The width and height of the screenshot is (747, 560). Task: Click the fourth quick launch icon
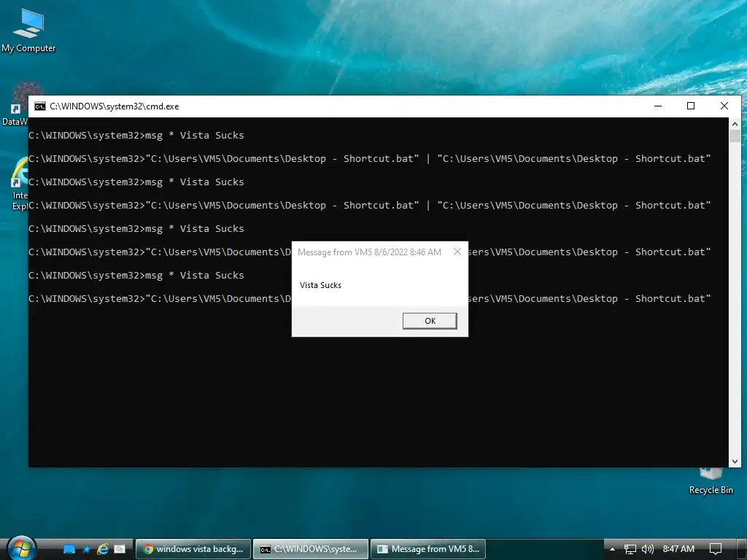click(120, 549)
